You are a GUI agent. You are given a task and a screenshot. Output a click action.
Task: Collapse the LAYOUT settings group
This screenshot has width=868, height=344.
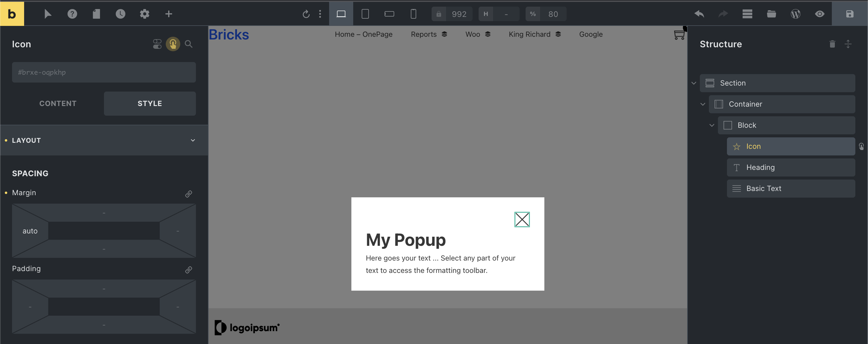click(x=104, y=140)
